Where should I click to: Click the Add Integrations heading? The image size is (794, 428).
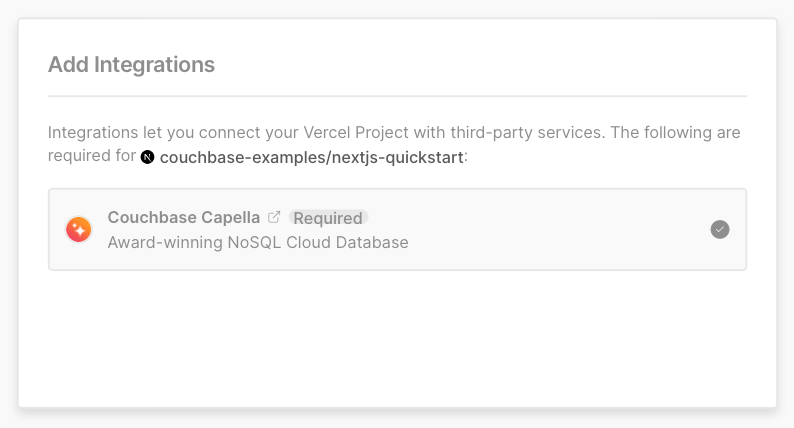point(131,65)
